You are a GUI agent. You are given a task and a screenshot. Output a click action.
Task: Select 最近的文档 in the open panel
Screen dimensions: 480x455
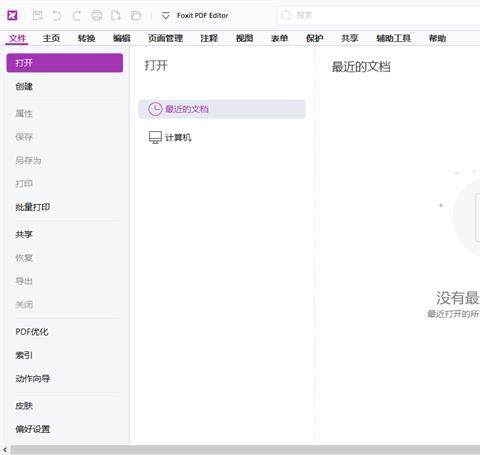(x=222, y=109)
